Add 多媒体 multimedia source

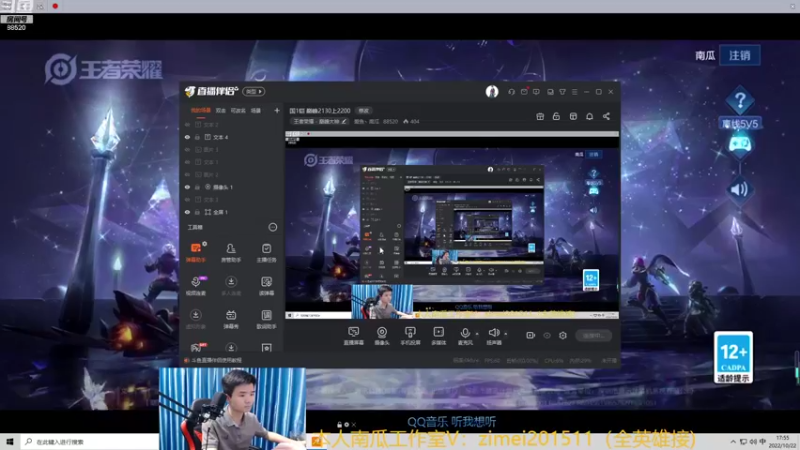coord(438,336)
